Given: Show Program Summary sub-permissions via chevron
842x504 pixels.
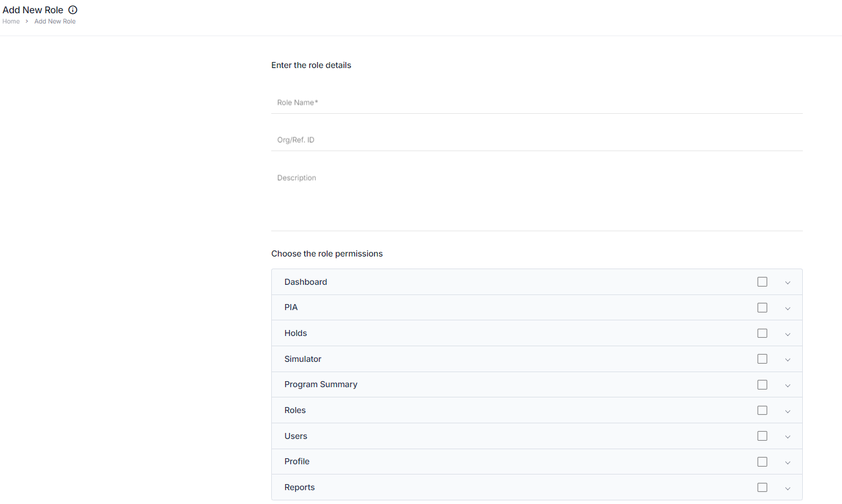Looking at the screenshot, I should pyautogui.click(x=788, y=385).
